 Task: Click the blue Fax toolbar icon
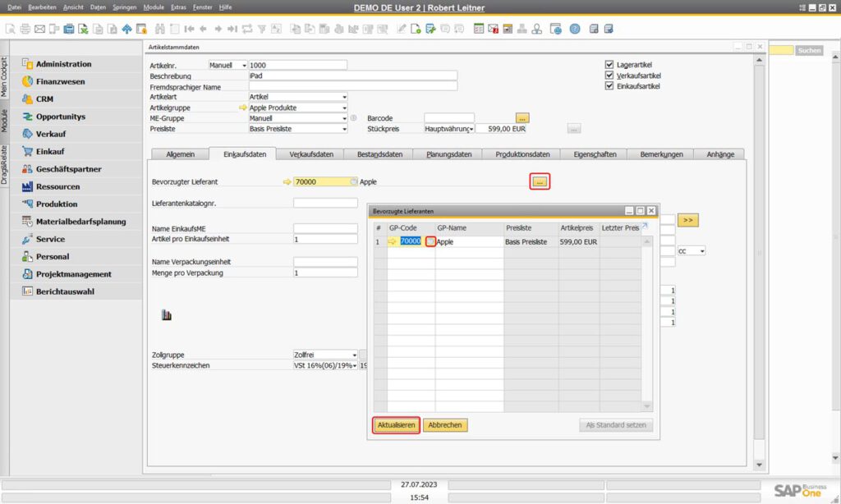tap(69, 29)
